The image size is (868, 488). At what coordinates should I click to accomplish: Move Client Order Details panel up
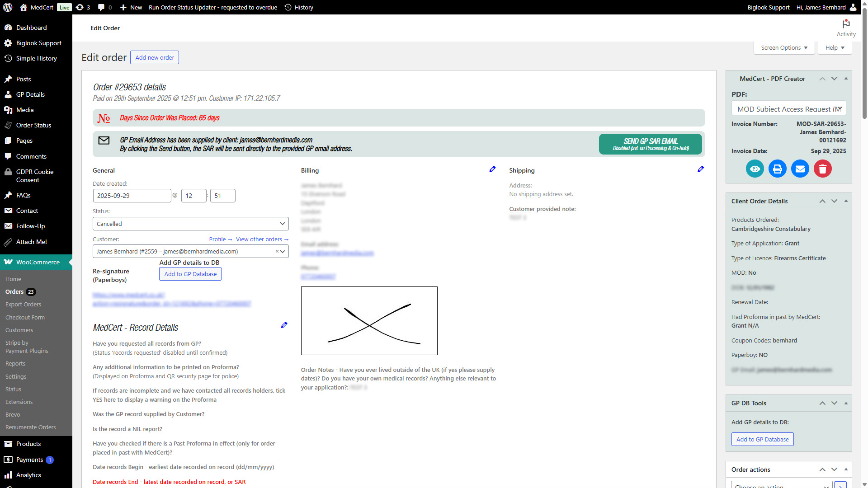click(822, 201)
